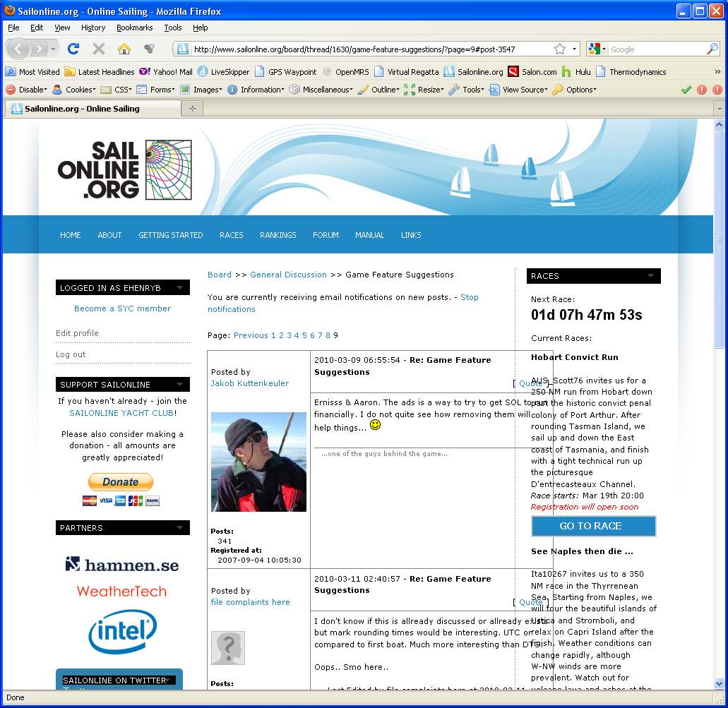Viewport: 728px width, 708px height.
Task: Click Jakob Kuttenkeuler's avatar photo
Action: pos(258,462)
